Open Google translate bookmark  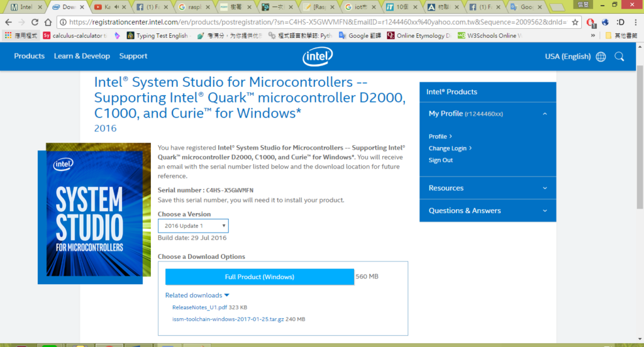(360, 36)
